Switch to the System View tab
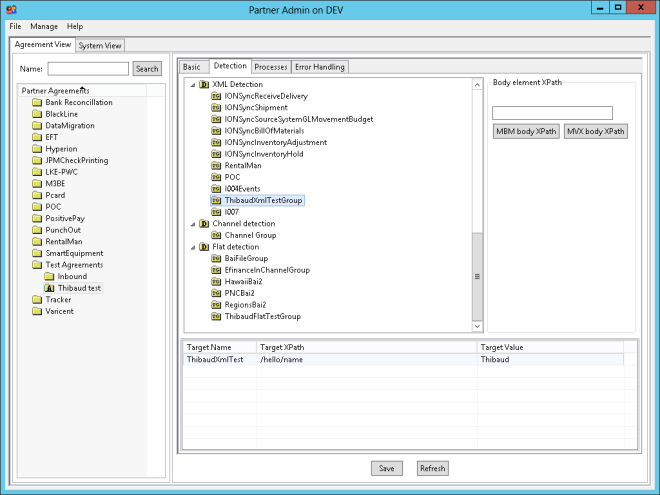Viewport: 660px width, 495px height. [x=100, y=45]
